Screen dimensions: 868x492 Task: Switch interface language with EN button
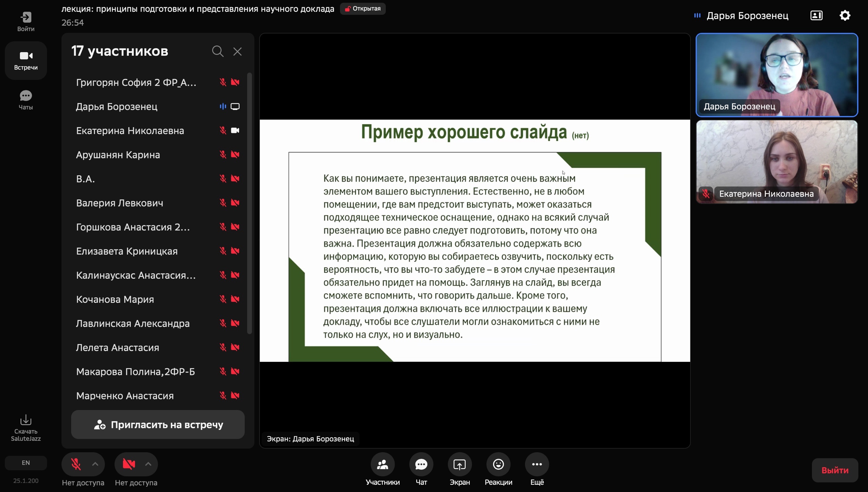(x=26, y=463)
